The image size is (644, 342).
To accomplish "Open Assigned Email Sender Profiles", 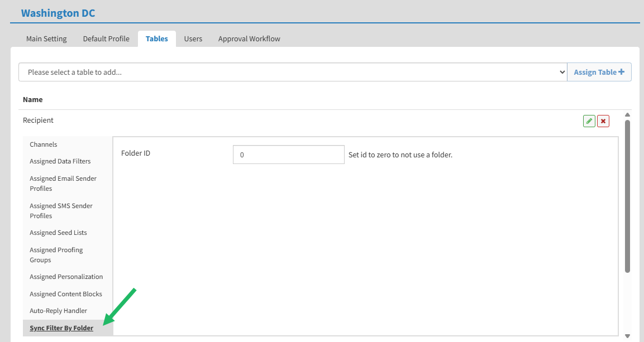I will (x=63, y=184).
